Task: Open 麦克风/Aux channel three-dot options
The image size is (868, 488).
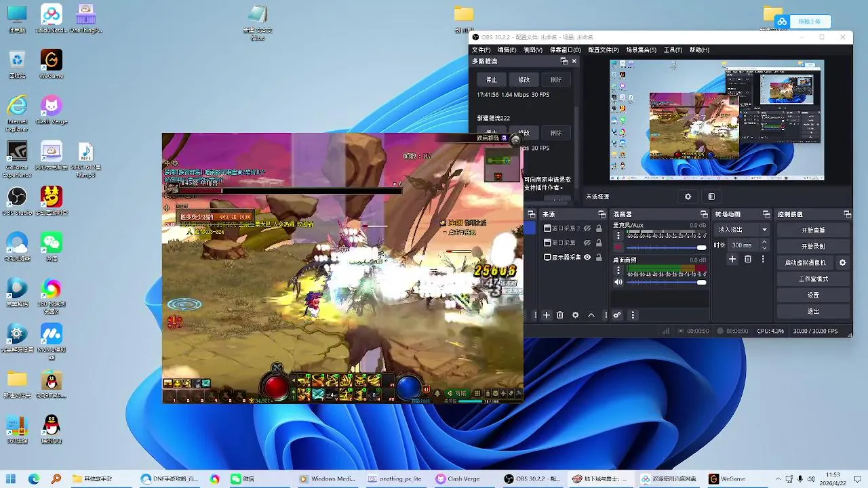Action: (618, 236)
